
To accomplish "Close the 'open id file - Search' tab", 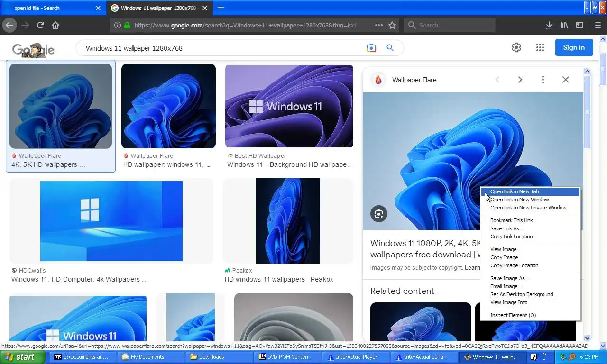I will tap(98, 8).
